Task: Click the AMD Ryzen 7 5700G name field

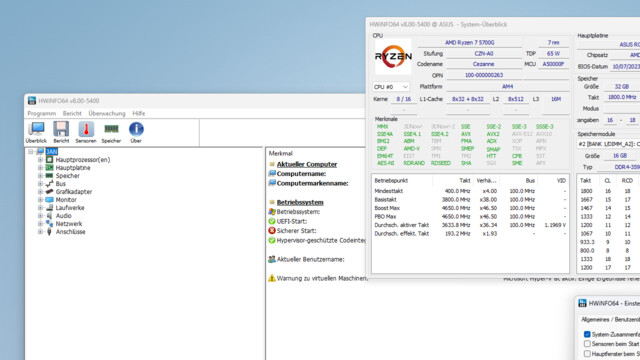Action: pyautogui.click(x=470, y=42)
